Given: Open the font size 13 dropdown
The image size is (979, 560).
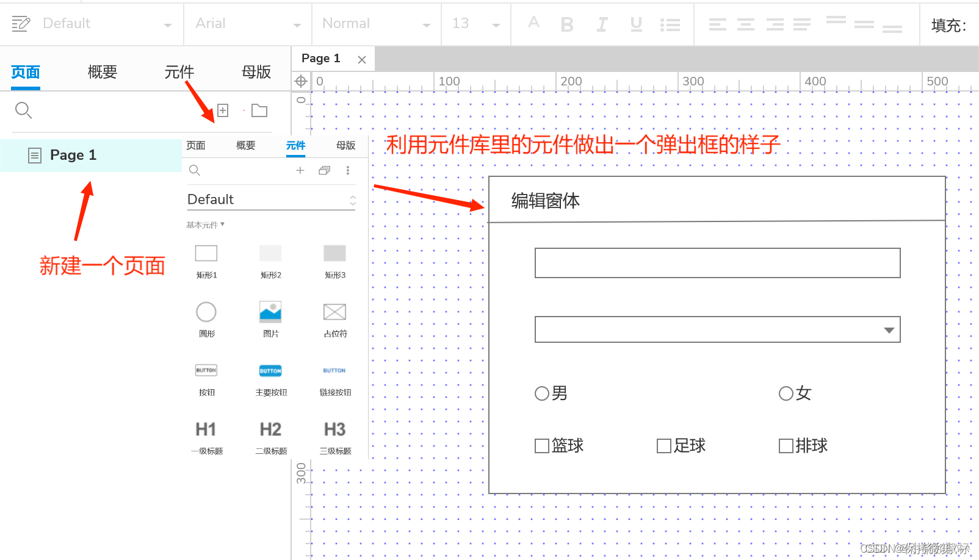Looking at the screenshot, I should pyautogui.click(x=476, y=24).
